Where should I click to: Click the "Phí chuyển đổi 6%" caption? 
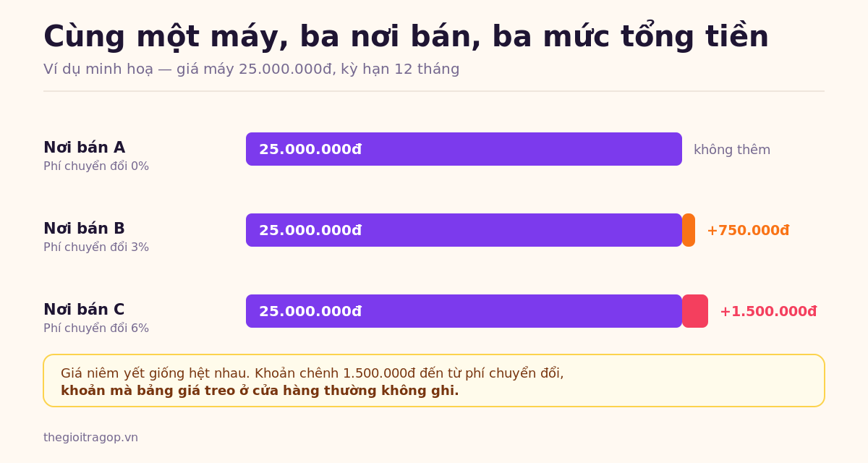tap(96, 328)
